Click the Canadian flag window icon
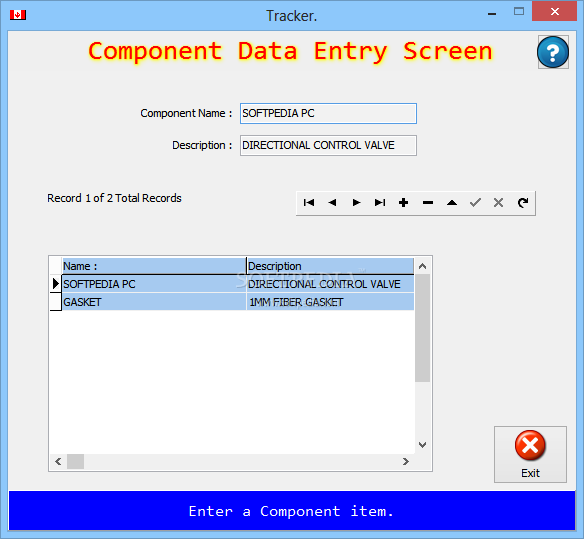584x539 pixels. (x=18, y=15)
